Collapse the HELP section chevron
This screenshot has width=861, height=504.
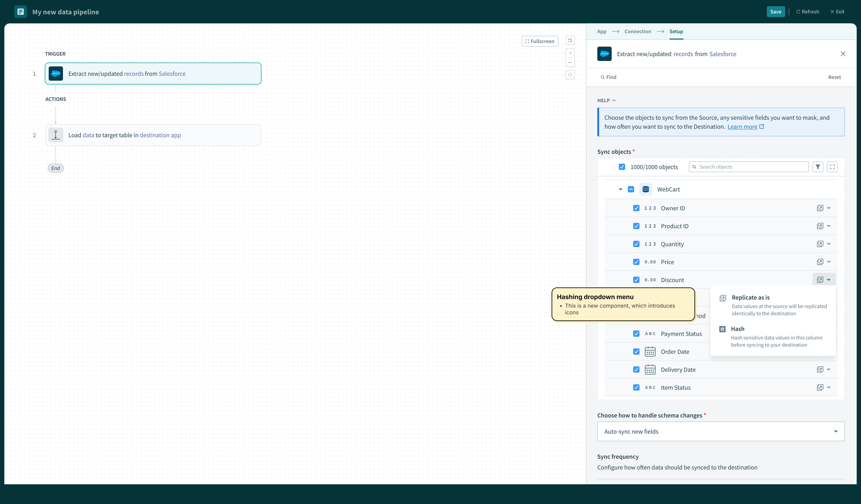point(614,100)
